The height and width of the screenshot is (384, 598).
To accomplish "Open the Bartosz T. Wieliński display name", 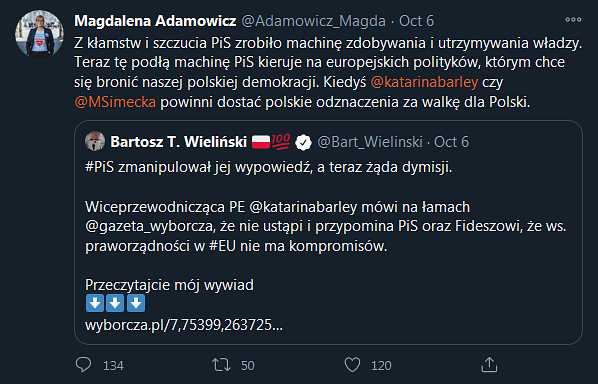I will tap(179, 142).
